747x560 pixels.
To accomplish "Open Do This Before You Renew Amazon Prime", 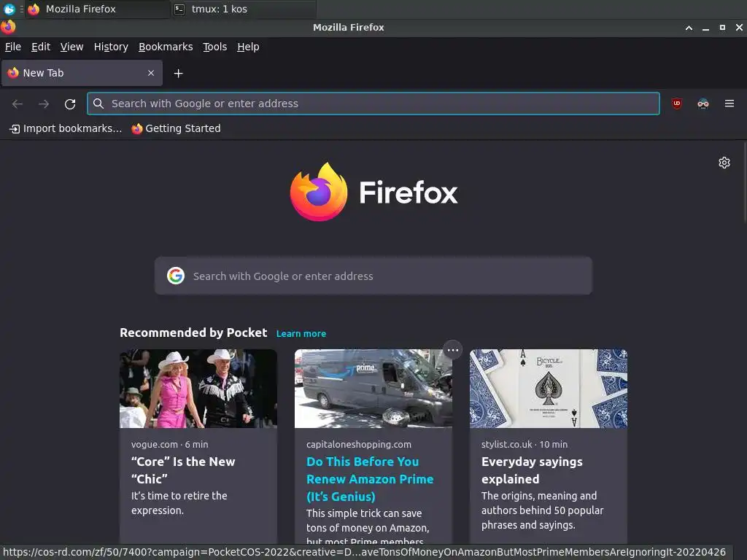I will click(x=370, y=479).
